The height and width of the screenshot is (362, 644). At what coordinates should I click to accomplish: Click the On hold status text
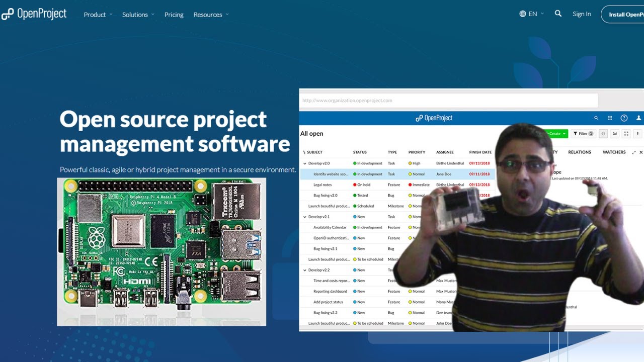364,185
